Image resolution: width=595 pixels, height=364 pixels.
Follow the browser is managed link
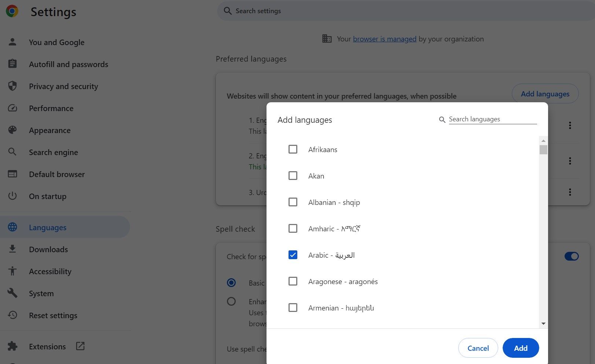point(384,39)
